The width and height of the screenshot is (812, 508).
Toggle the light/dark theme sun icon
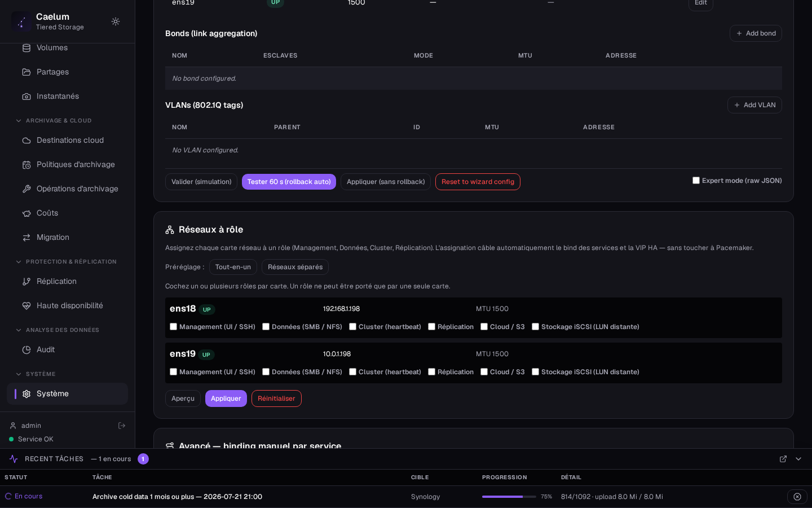click(x=116, y=21)
